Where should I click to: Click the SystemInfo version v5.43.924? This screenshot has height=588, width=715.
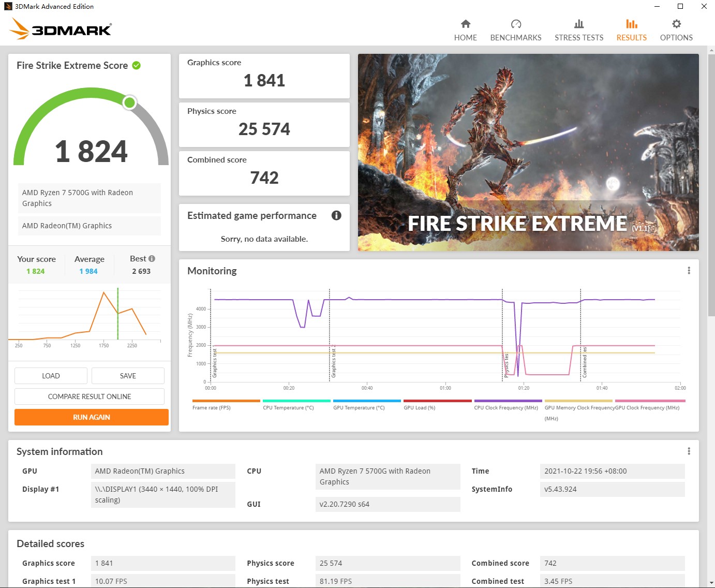[x=613, y=489]
